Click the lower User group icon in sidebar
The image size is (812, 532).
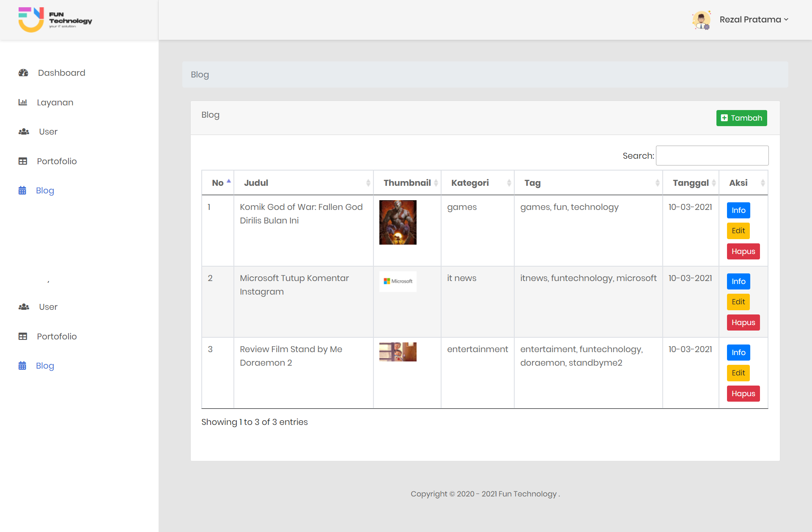(24, 307)
